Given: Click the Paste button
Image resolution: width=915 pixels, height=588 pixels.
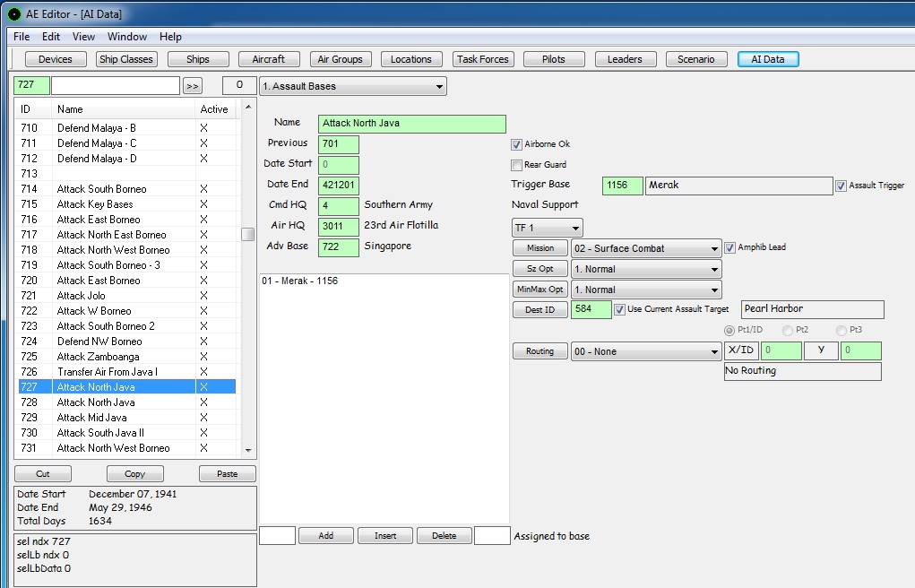Looking at the screenshot, I should tap(227, 473).
